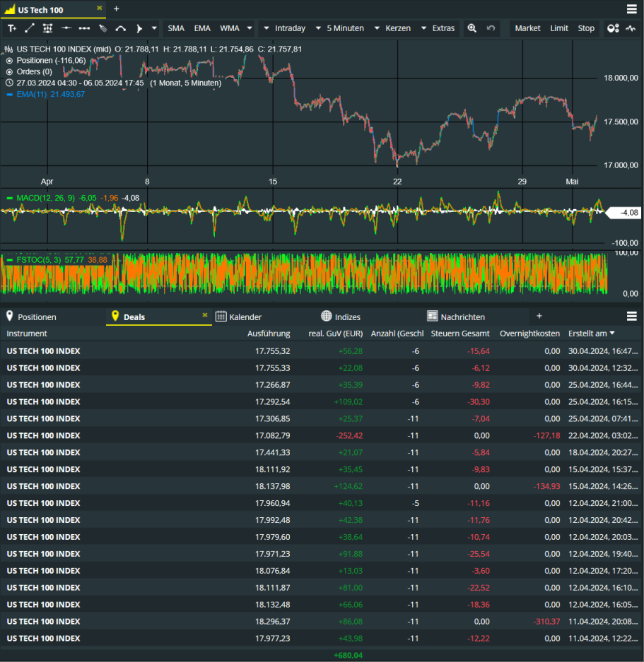This screenshot has width=644, height=662.
Task: Click the clock icon by date range
Action: 9,83
